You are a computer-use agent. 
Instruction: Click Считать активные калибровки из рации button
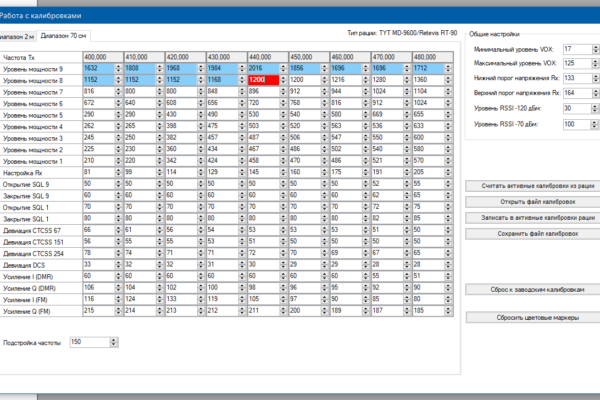[x=535, y=186]
